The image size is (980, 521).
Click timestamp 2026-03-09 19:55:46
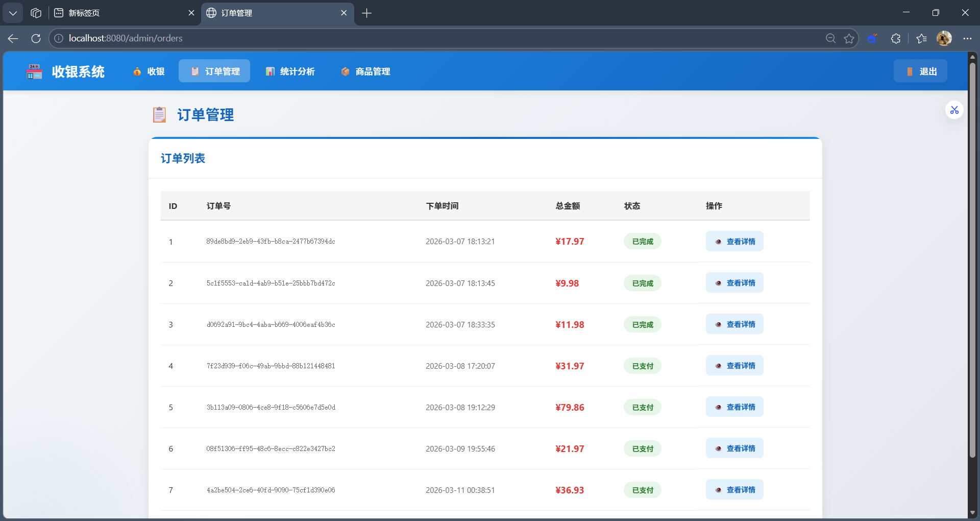tap(460, 448)
